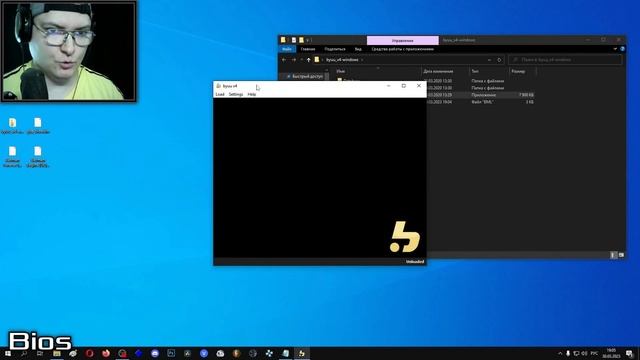Open the Help menu in byuu
Viewport: 640px width, 360px height.
pyautogui.click(x=251, y=94)
